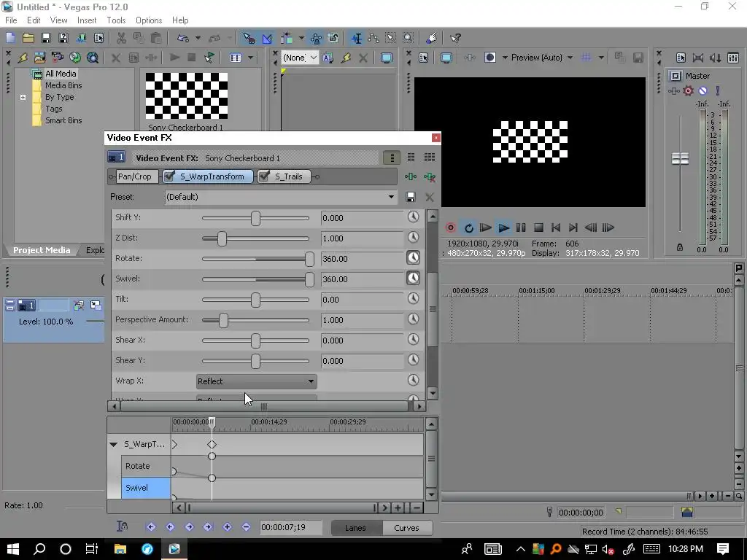Open the Insert menu

pyautogui.click(x=87, y=20)
